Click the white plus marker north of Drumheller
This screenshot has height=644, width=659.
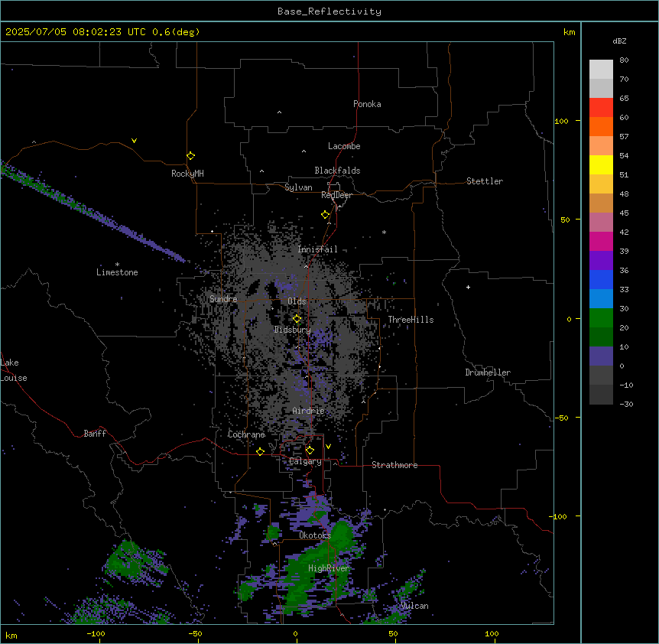pyautogui.click(x=468, y=287)
